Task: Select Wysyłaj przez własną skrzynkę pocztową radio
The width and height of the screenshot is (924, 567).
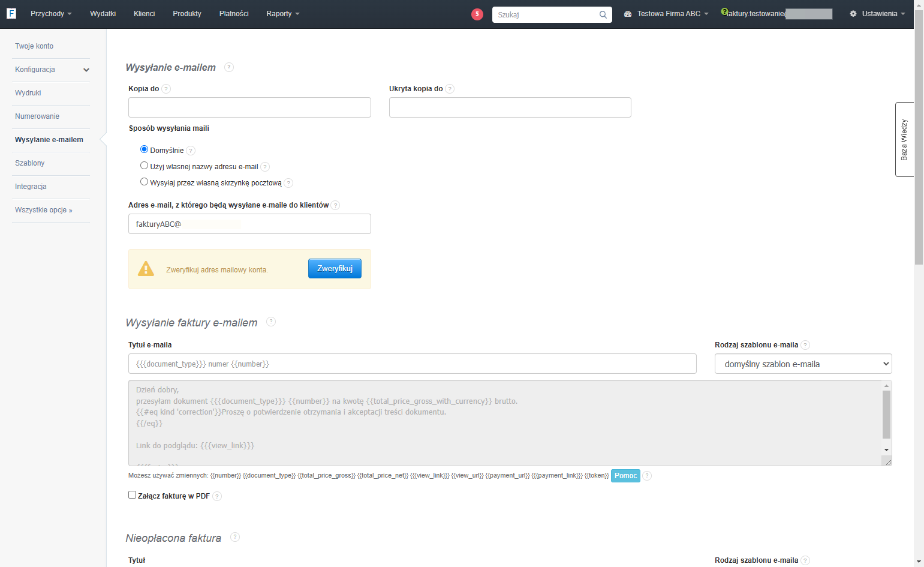Action: 144,182
